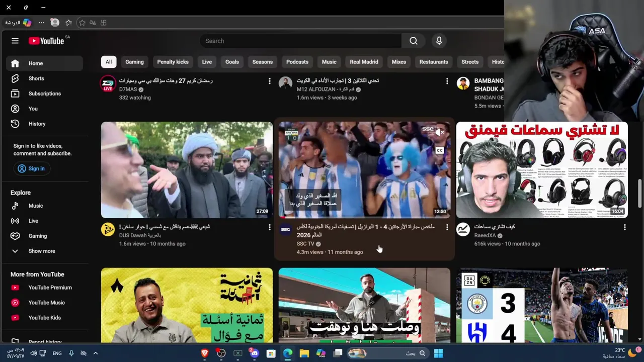Open Music under Explore

click(x=44, y=206)
